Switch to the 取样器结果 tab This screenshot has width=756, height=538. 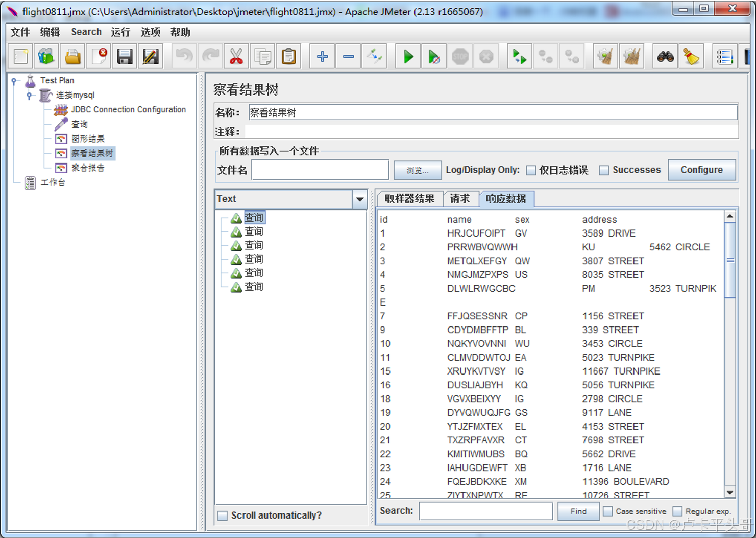(x=410, y=199)
